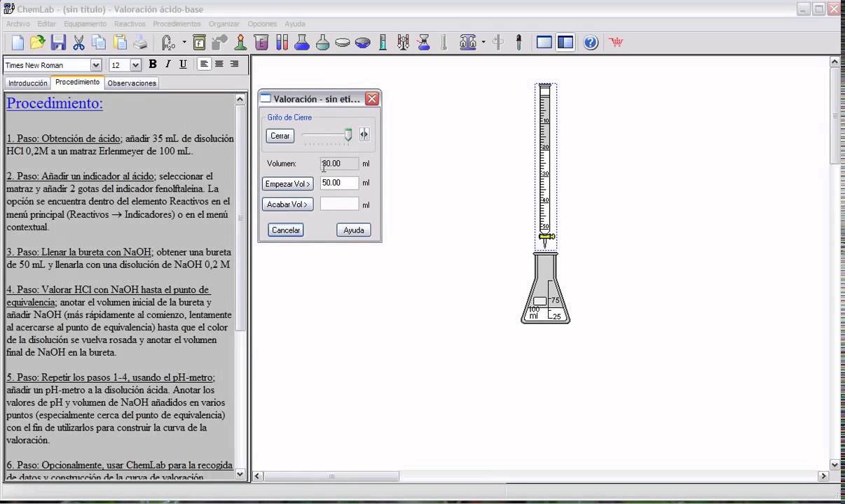This screenshot has height=504, width=845.
Task: Add a round-bottom flask from the toolbar
Action: coord(322,43)
